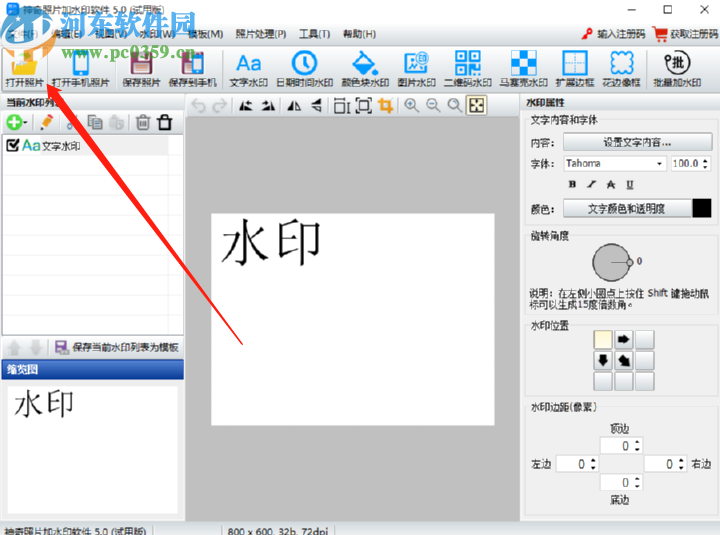This screenshot has width=720, height=535.
Task: Click the canvas size icon
Action: pyautogui.click(x=364, y=106)
